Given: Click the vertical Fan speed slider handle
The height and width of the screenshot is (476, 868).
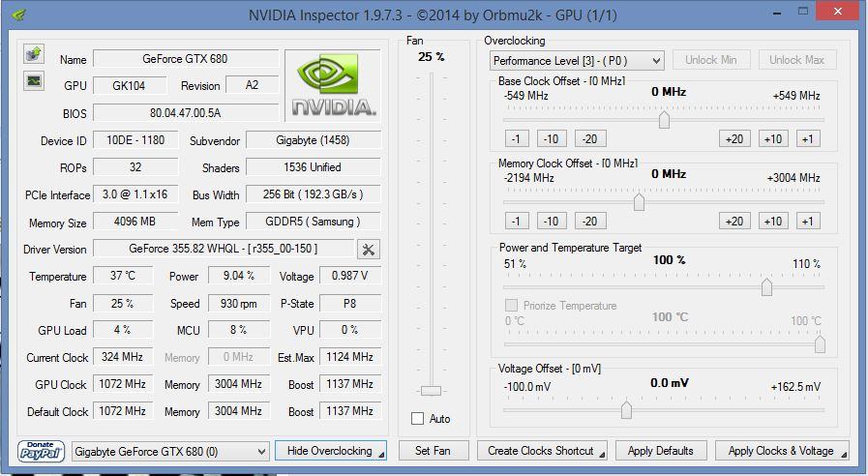Looking at the screenshot, I should click(432, 391).
